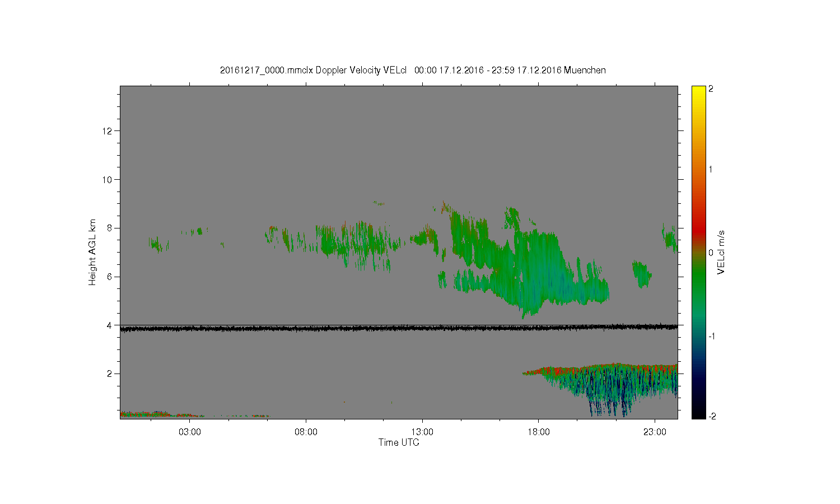Click the yellow top of the colorbar
This screenshot has width=840, height=504.
698,91
